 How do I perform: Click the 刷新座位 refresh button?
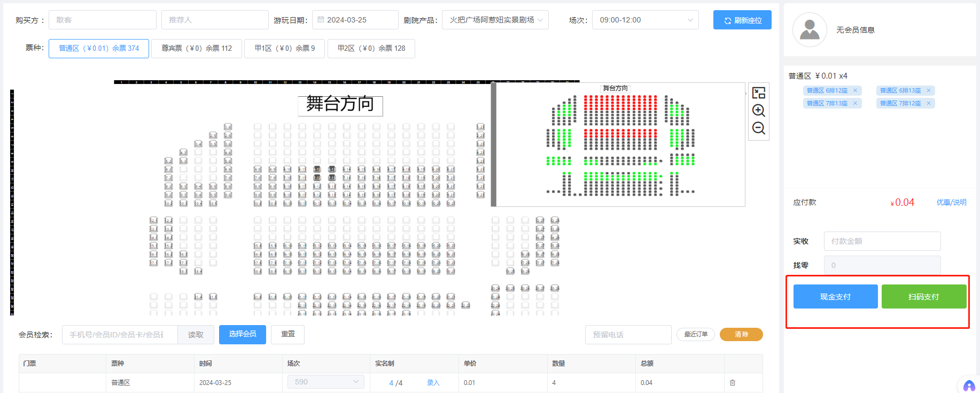742,20
